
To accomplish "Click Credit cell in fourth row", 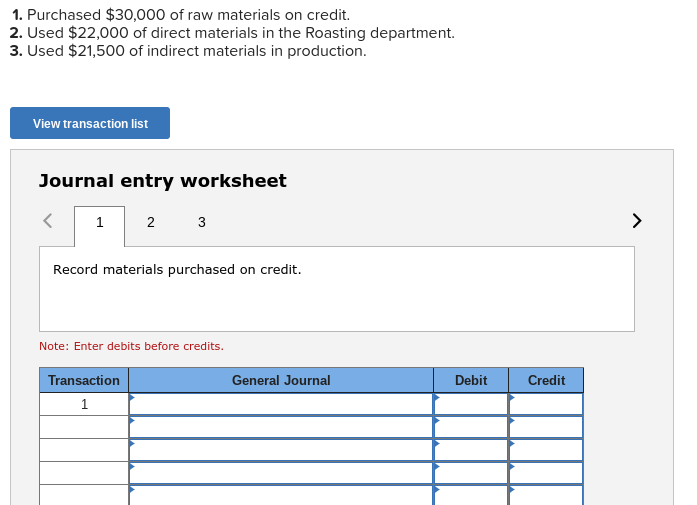I will (x=546, y=473).
